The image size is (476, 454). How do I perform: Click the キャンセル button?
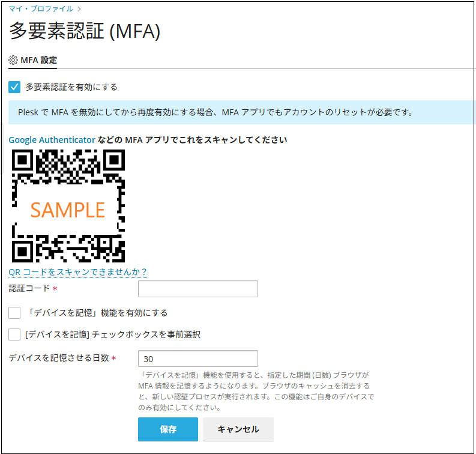tap(238, 429)
